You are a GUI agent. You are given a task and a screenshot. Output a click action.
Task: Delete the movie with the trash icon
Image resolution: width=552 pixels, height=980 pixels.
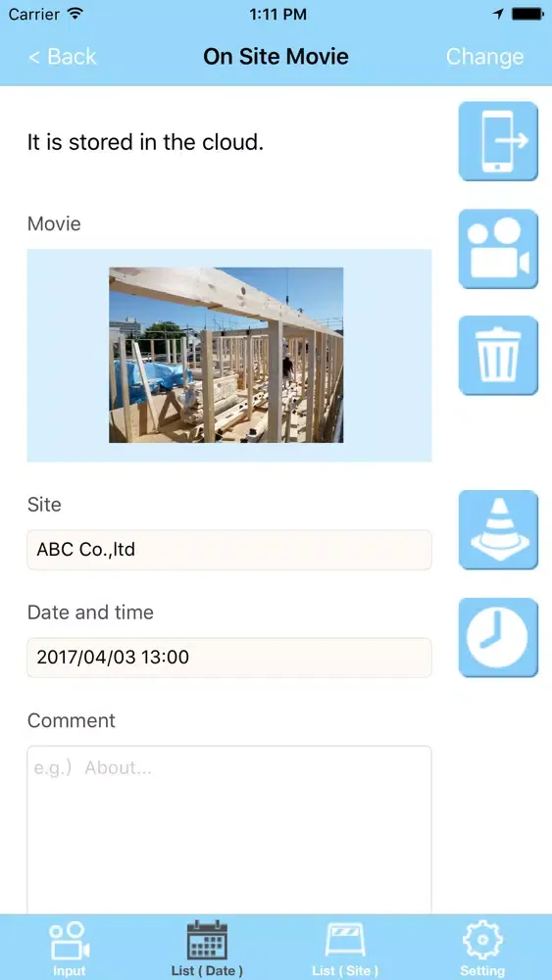coord(498,356)
